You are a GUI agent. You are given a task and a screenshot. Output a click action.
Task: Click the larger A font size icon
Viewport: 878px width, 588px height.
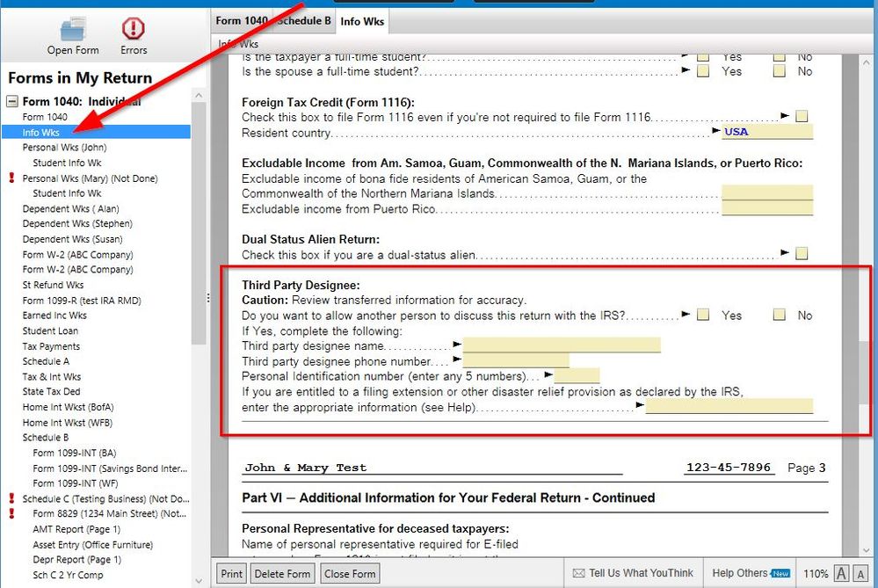click(860, 574)
